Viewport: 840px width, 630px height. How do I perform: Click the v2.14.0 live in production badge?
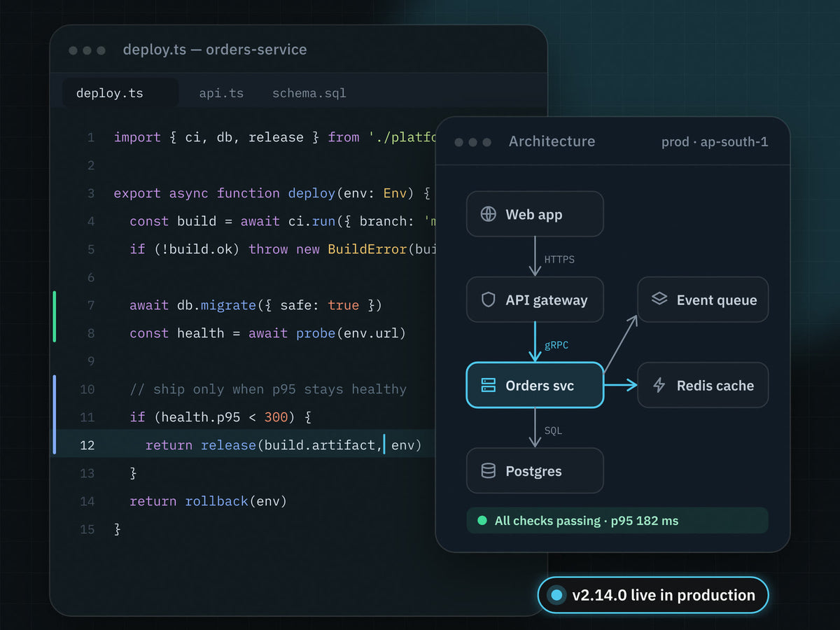653,595
